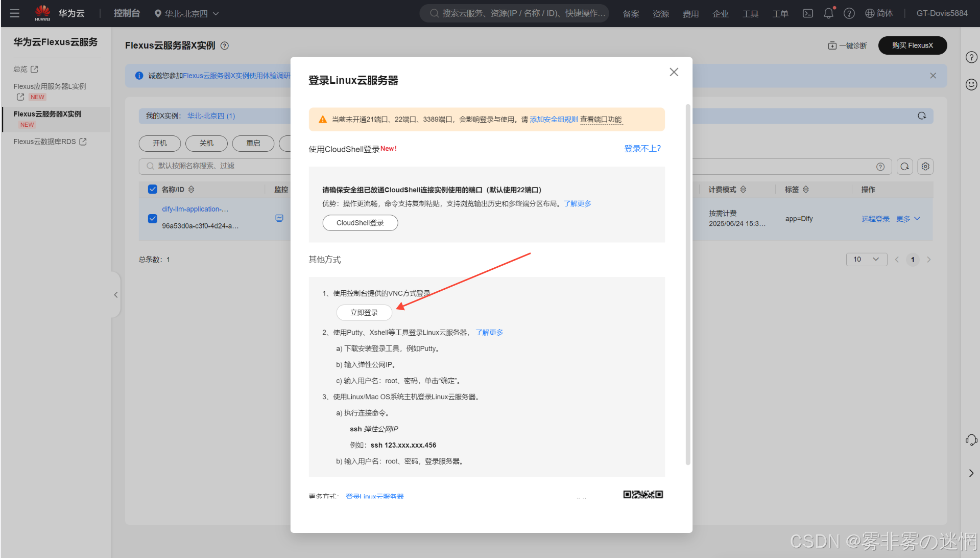980x558 pixels.
Task: Open table column settings gear
Action: click(925, 167)
